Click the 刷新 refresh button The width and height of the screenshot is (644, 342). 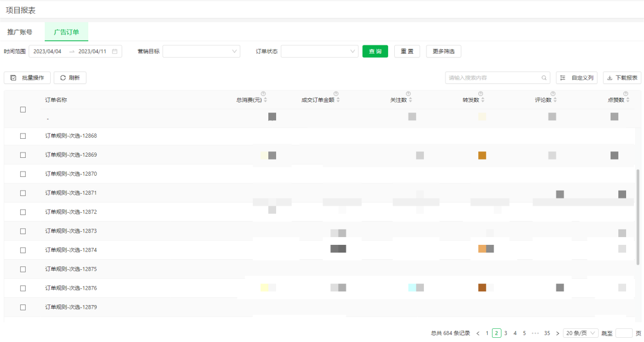pos(70,77)
